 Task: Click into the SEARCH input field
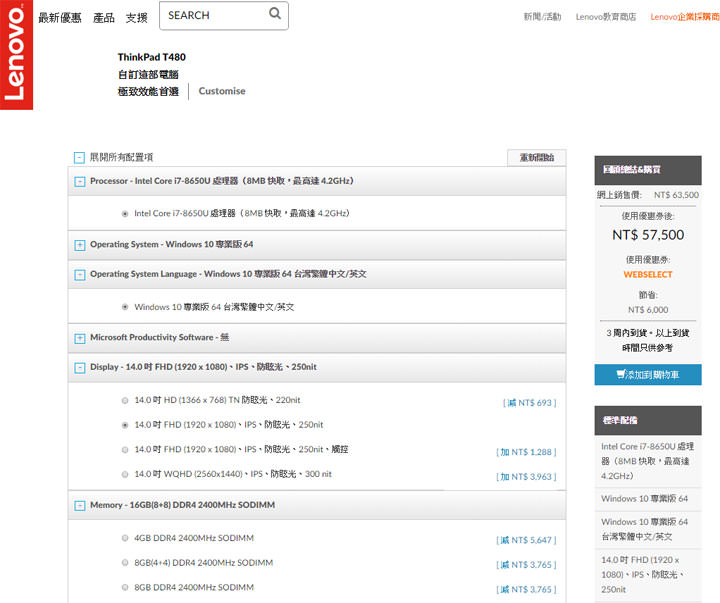click(212, 16)
